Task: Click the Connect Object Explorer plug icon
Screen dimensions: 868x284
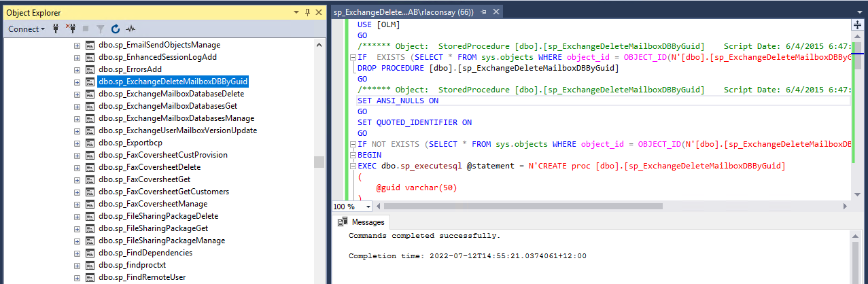Action: point(56,29)
